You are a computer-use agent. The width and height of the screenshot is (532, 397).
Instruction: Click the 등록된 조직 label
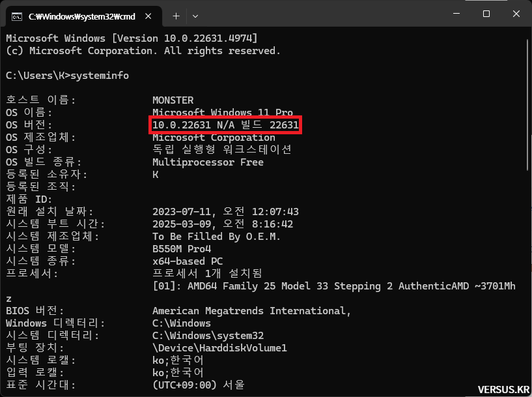click(x=41, y=187)
